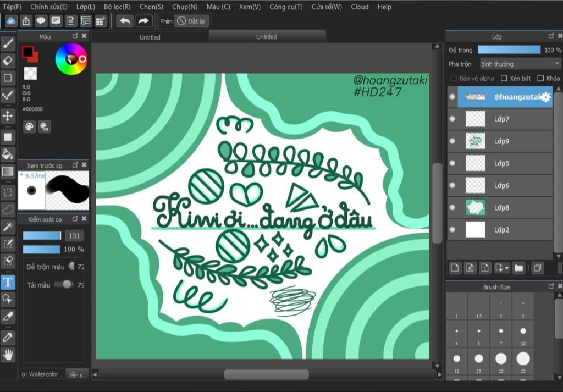Pick brush size 12 preset

pos(456,361)
